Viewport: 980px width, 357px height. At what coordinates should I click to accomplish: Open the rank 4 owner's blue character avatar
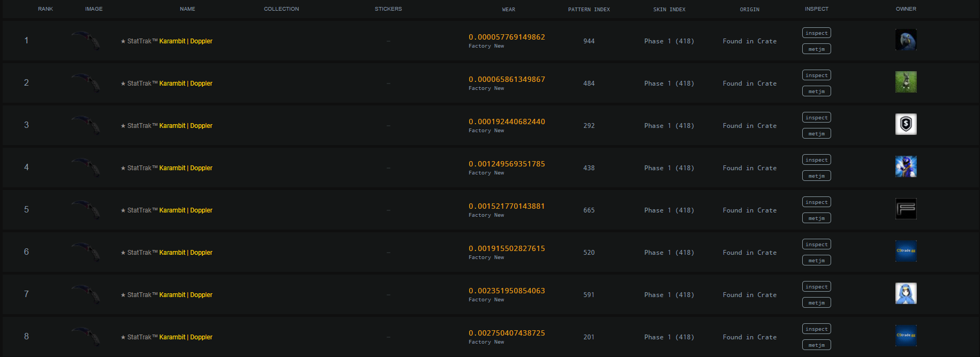coord(906,166)
